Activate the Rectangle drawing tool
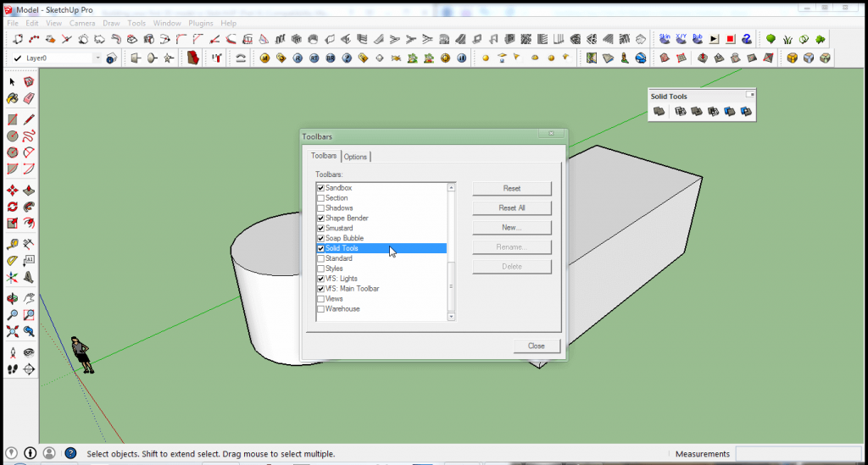Viewport: 868px width, 465px height. (x=12, y=119)
